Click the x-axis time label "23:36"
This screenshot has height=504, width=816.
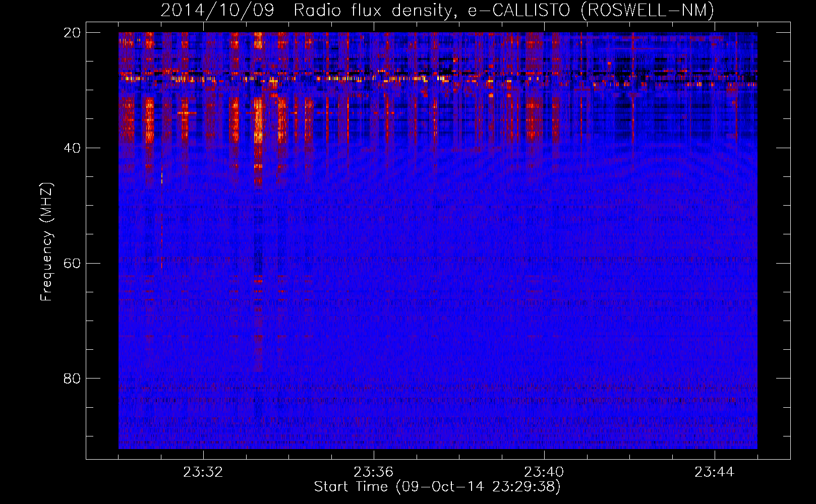click(374, 472)
